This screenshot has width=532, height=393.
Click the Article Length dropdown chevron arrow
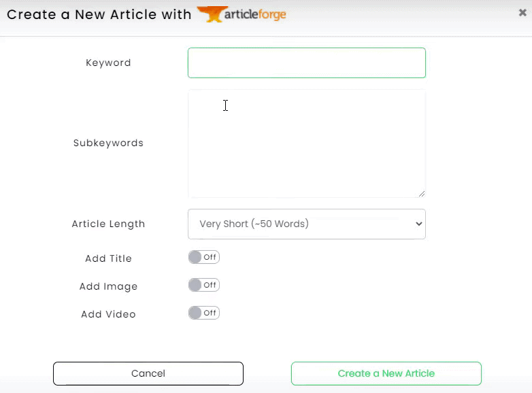pos(419,224)
